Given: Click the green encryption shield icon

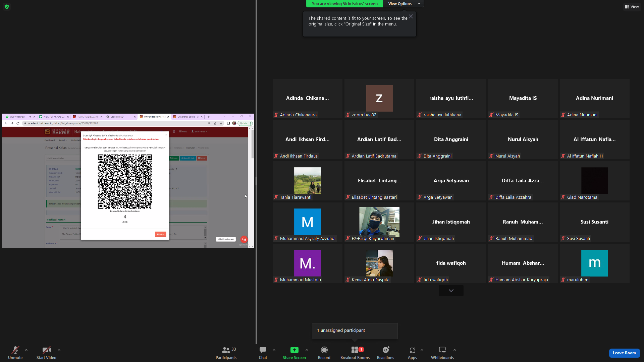Looking at the screenshot, I should 7,7.
